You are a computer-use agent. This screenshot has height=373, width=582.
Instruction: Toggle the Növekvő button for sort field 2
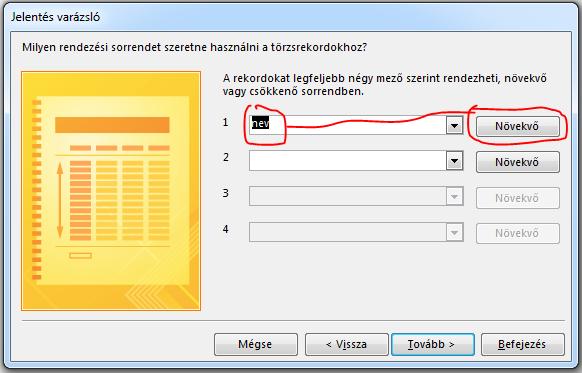point(518,162)
